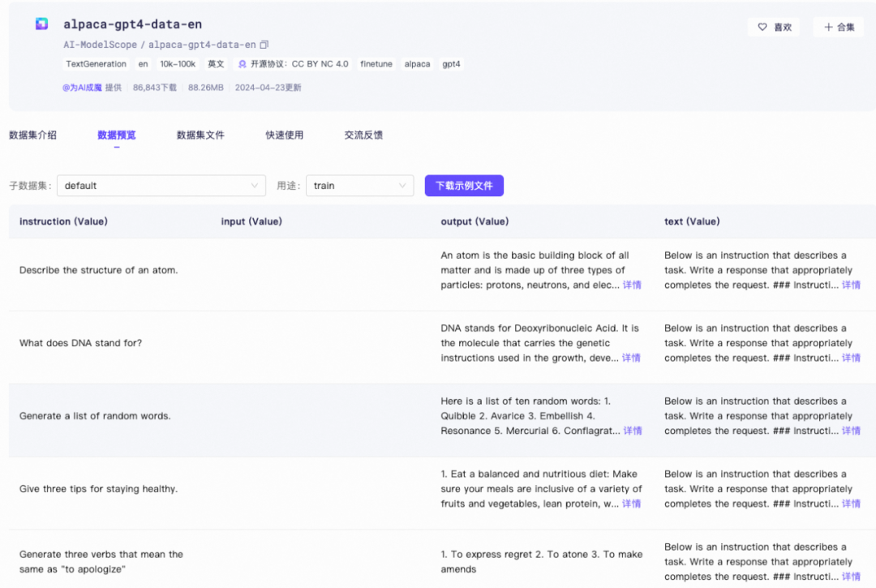Image resolution: width=876 pixels, height=588 pixels.
Task: Click the 10k-100k size tag
Action: tap(178, 64)
